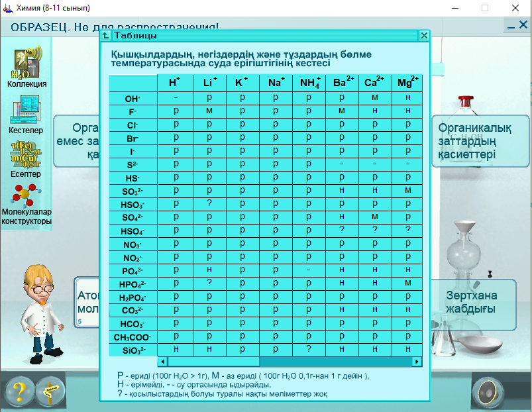Click the NO₃⁻ row header
Image resolution: width=532 pixels, height=412 pixels.
click(133, 244)
